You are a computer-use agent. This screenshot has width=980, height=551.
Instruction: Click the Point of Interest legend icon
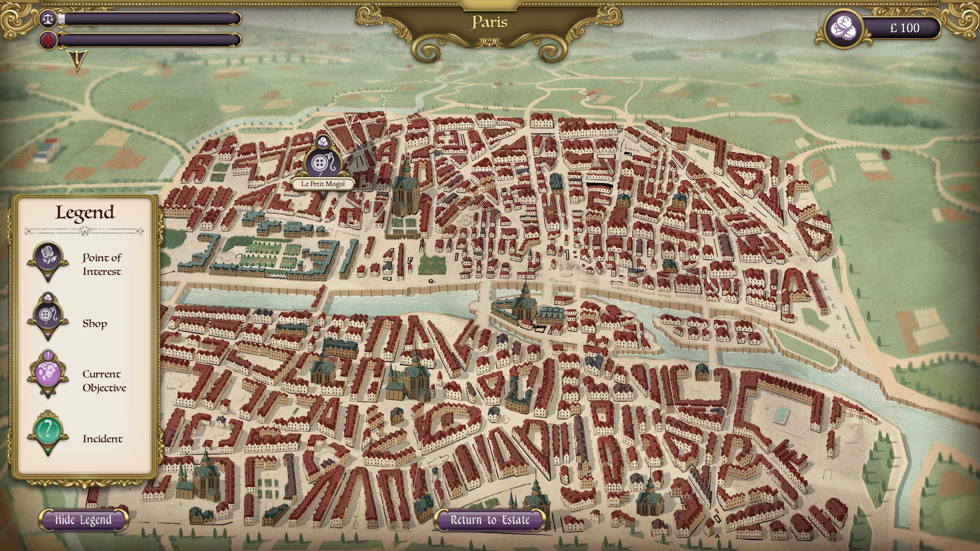48,262
